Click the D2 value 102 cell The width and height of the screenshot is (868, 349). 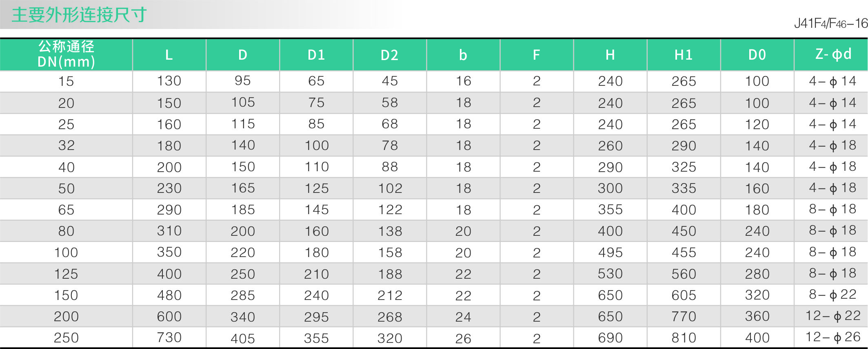click(390, 188)
